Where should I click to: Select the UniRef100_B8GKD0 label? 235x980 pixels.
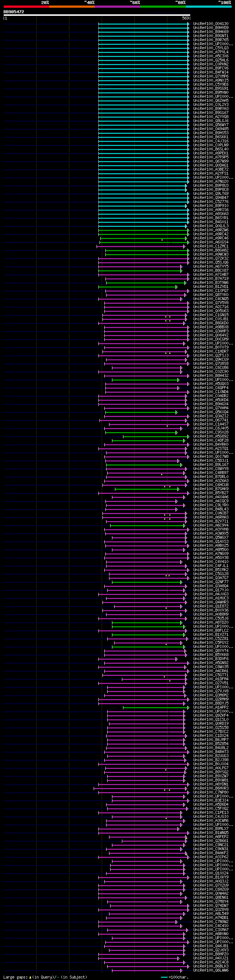click(x=211, y=323)
